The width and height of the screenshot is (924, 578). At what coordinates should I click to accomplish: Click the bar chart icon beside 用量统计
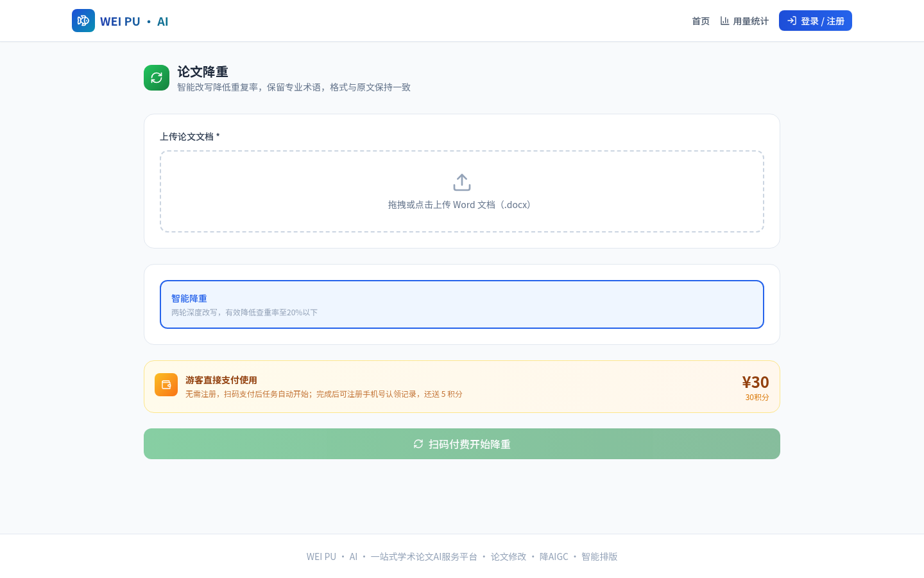pyautogui.click(x=724, y=21)
